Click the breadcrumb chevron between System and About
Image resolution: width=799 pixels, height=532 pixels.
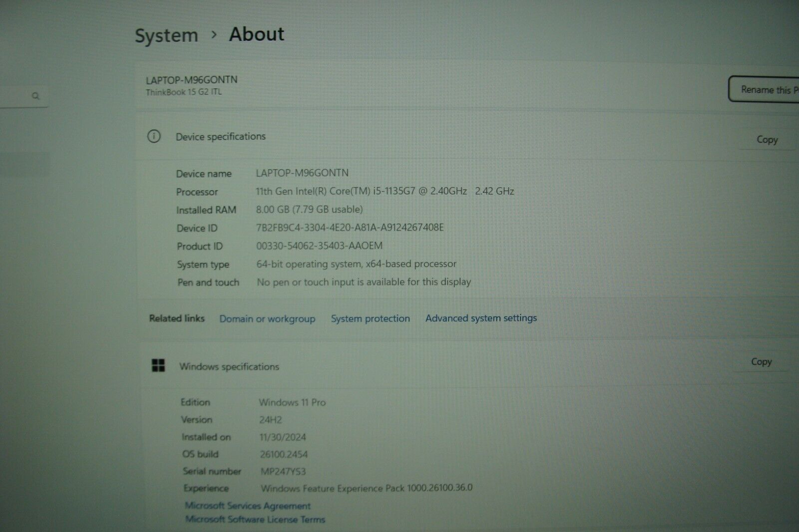pyautogui.click(x=214, y=34)
